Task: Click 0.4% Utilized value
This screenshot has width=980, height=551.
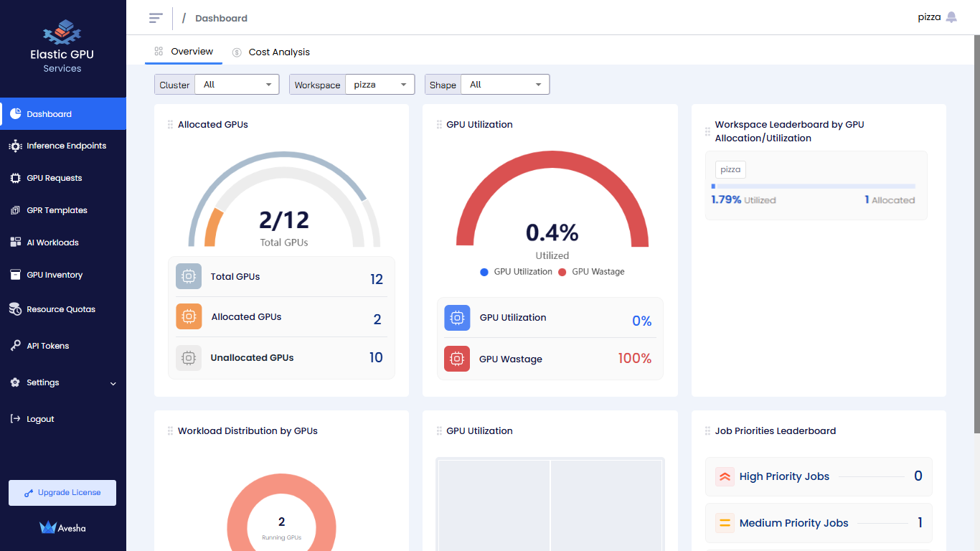Action: coord(552,232)
